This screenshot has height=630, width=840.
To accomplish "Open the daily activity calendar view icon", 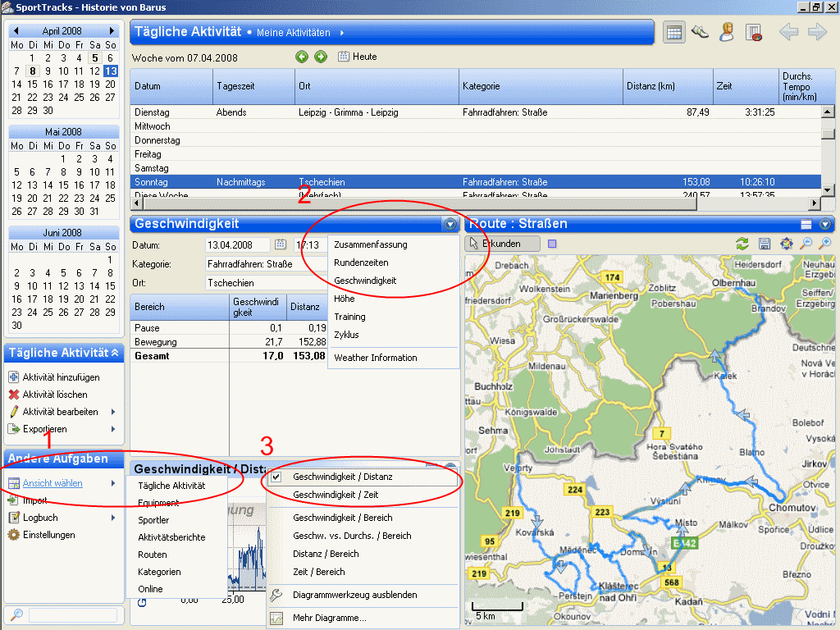I will coord(674,33).
